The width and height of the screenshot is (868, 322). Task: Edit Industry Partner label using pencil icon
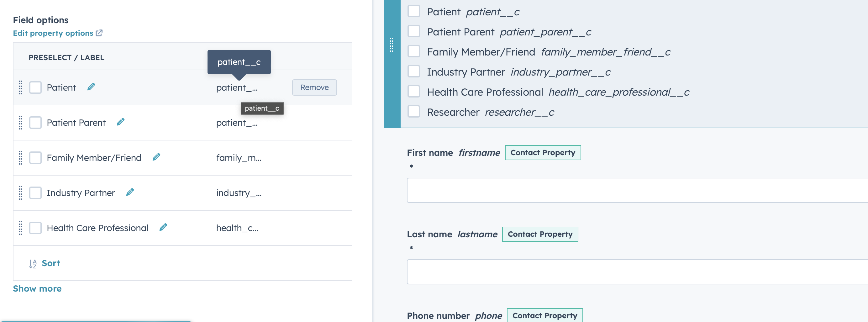point(130,192)
